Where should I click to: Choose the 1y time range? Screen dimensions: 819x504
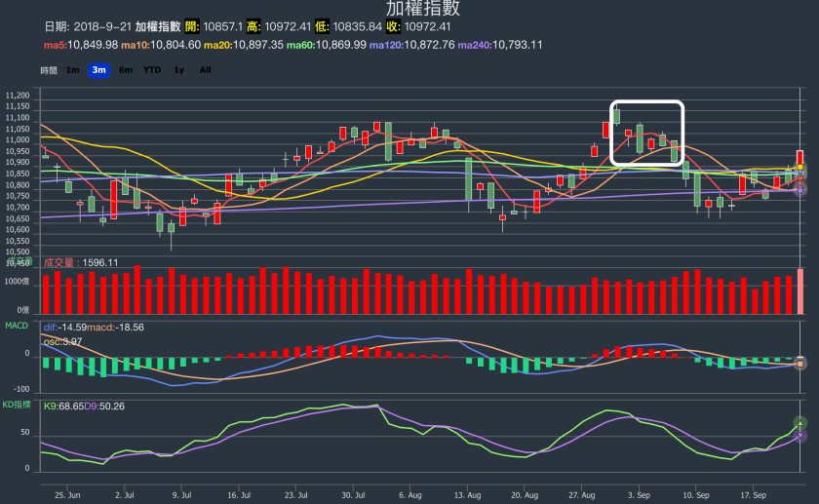pos(178,70)
